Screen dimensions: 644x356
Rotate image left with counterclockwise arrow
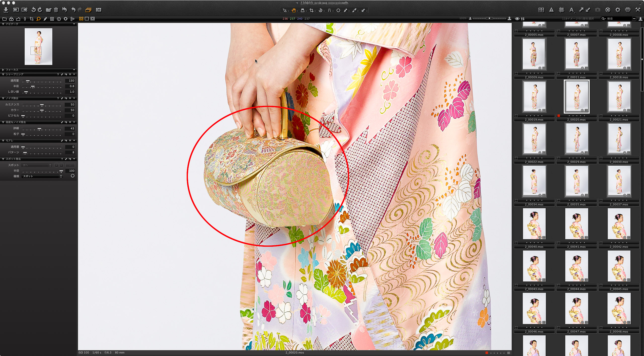(33, 10)
